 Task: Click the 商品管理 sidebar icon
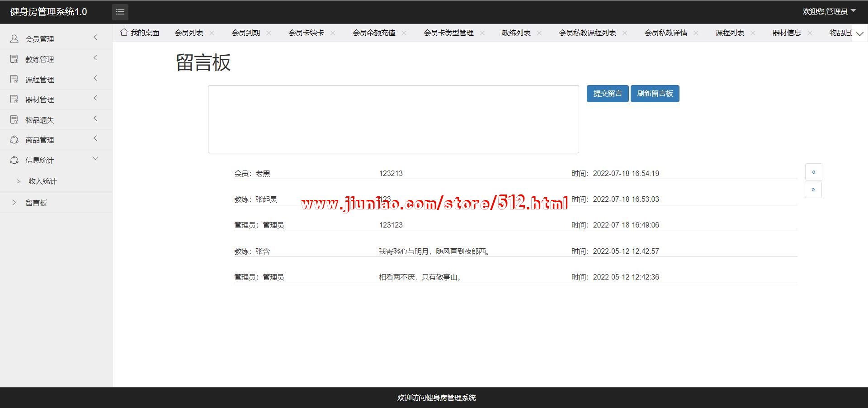point(14,140)
